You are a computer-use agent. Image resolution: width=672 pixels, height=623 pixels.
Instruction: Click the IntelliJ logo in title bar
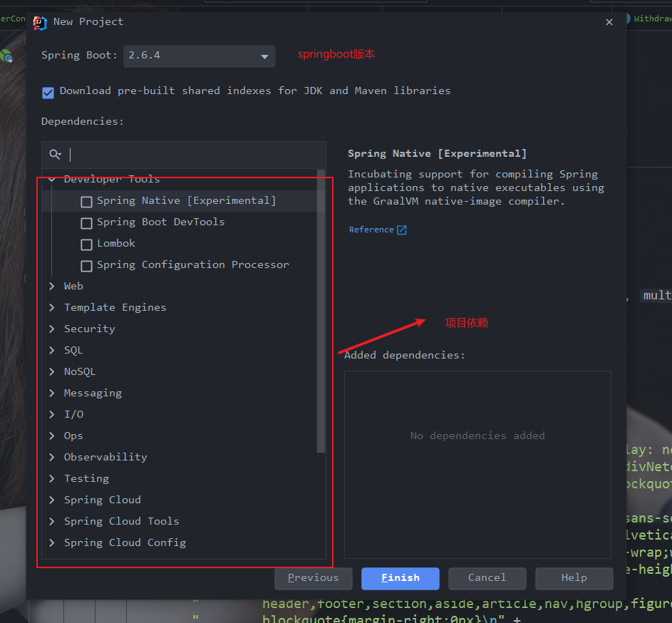[40, 23]
